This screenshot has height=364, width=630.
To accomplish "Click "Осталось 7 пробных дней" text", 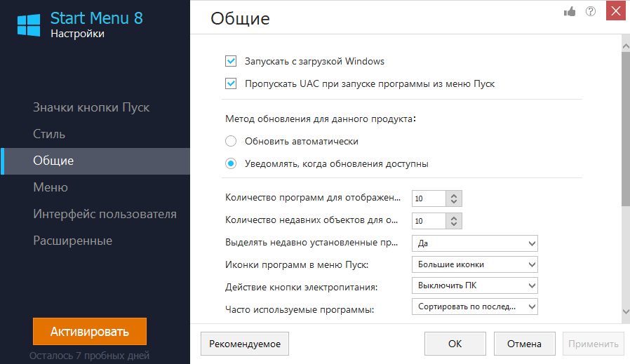I will (89, 356).
